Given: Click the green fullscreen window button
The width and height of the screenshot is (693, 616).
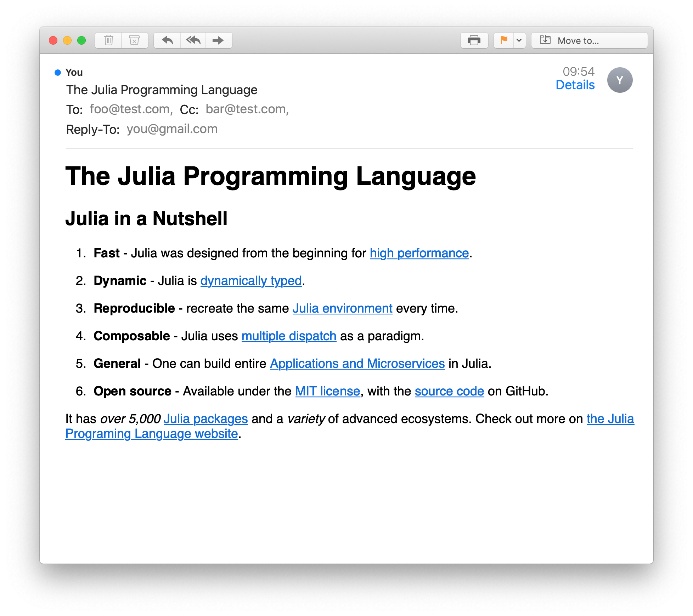Looking at the screenshot, I should click(x=81, y=40).
